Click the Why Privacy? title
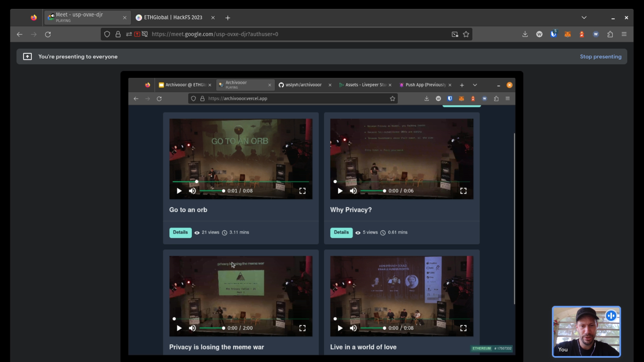The width and height of the screenshot is (644, 362). point(351,210)
